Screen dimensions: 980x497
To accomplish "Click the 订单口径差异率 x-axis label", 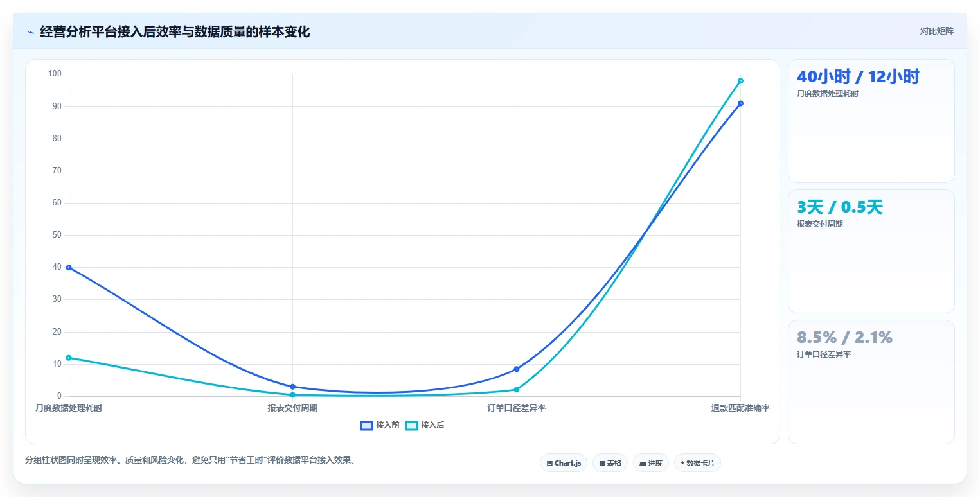I will 517,408.
